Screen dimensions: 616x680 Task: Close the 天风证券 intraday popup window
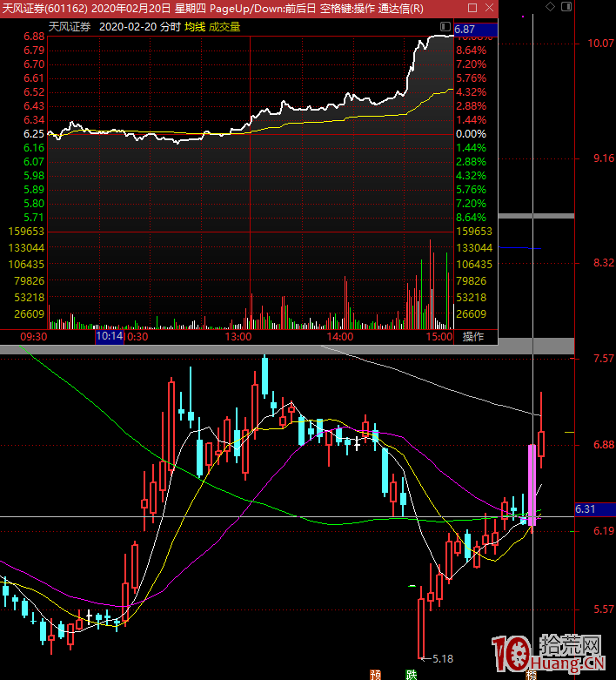click(490, 8)
